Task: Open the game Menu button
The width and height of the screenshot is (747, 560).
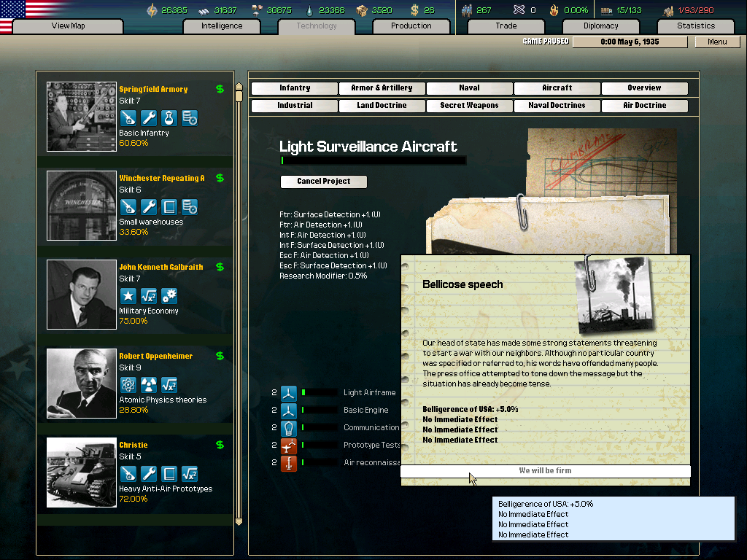Action: 717,42
